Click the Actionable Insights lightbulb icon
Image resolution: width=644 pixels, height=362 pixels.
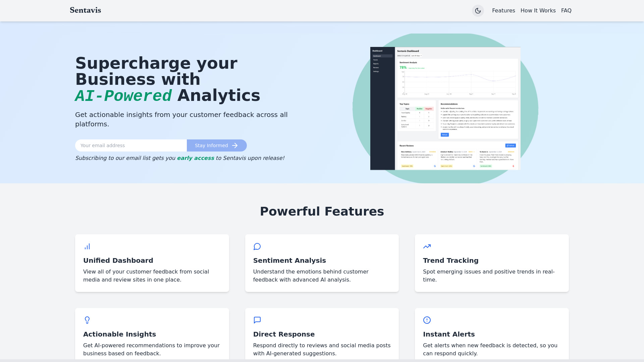[87, 320]
